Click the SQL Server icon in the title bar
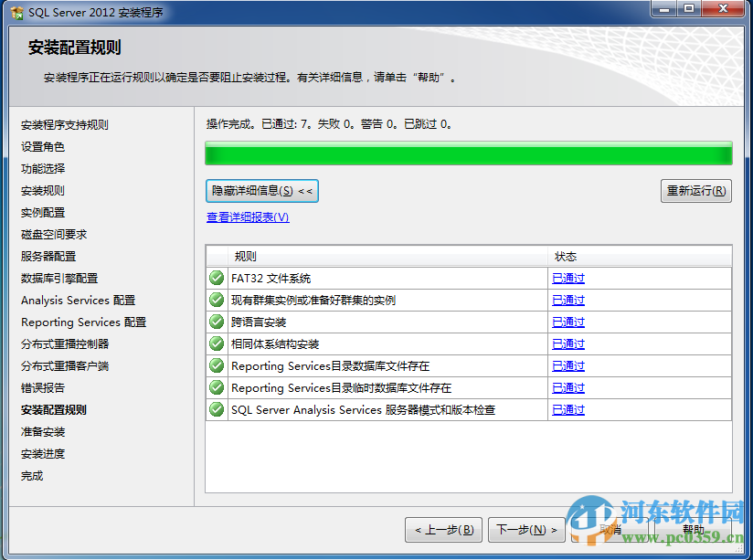Image resolution: width=753 pixels, height=560 pixels. pyautogui.click(x=17, y=11)
